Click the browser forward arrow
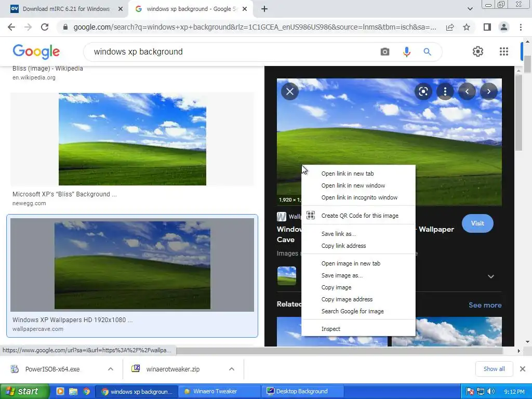Image resolution: width=532 pixels, height=399 pixels. [28, 27]
